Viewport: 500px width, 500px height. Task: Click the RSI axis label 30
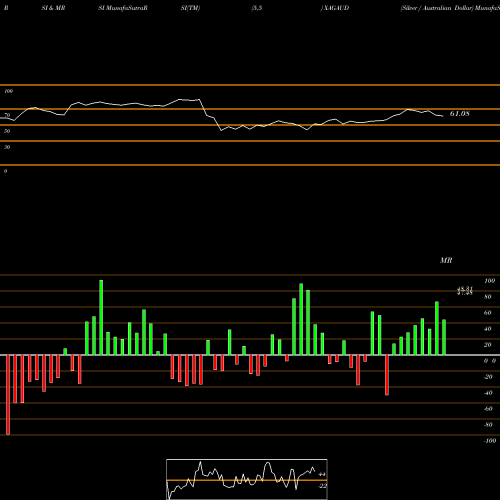[x=7, y=147]
